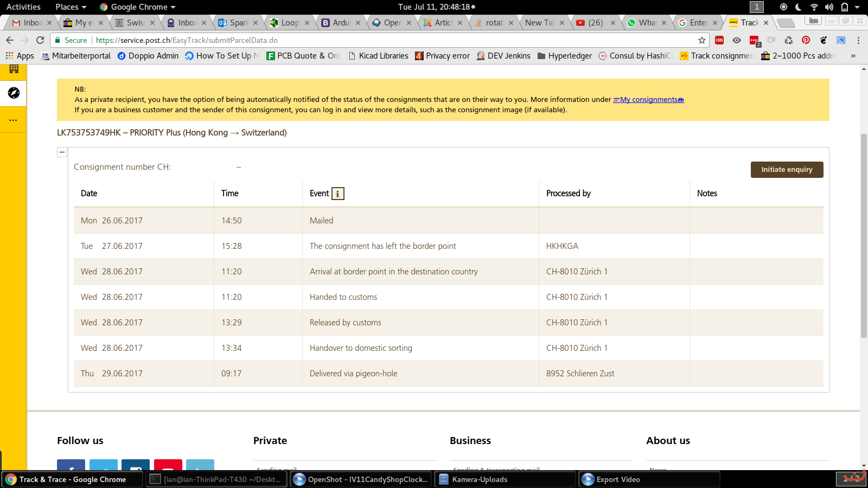Click the Event info icon in table header
This screenshot has width=868, height=488.
[337, 194]
